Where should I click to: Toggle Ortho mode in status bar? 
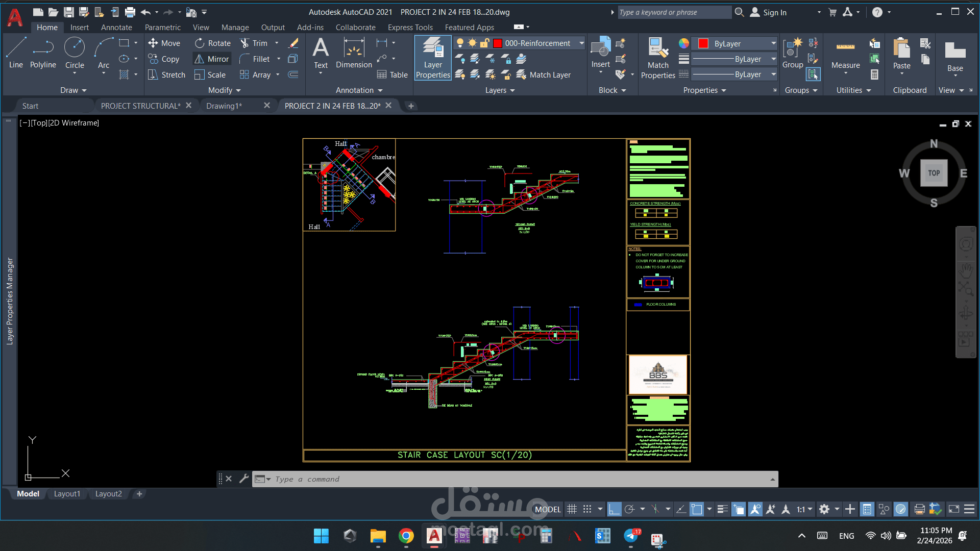[614, 509]
